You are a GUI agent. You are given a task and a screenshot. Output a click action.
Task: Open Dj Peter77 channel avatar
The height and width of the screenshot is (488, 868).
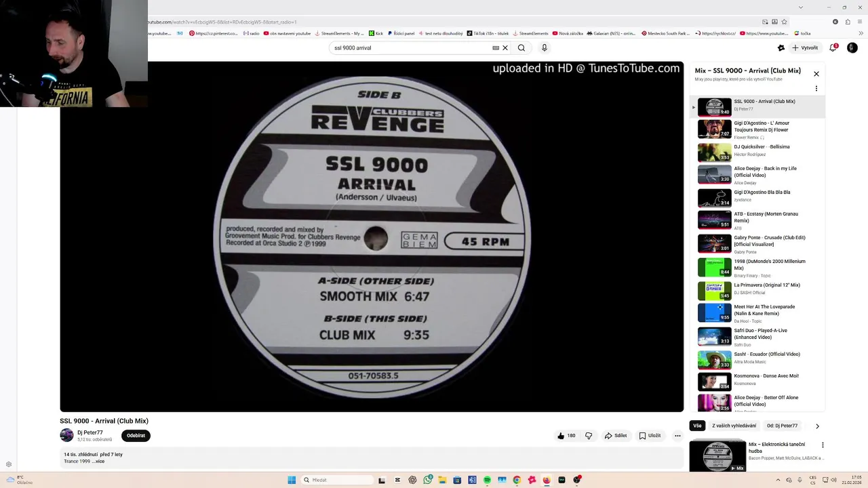[66, 435]
